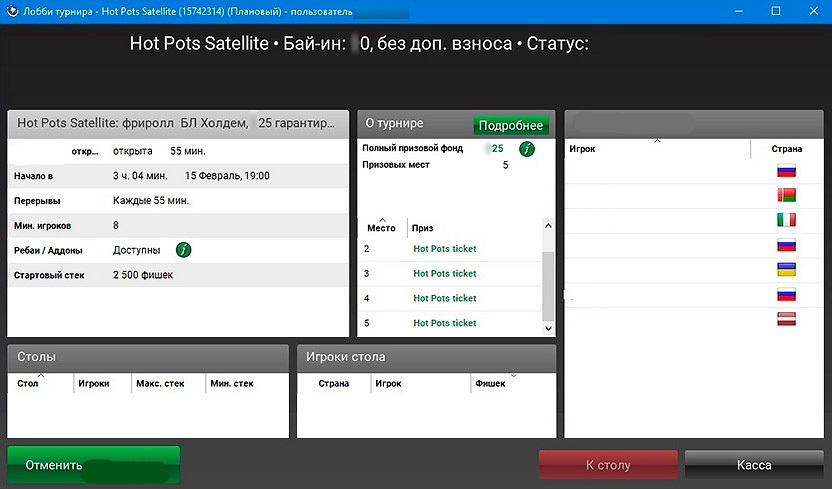Click the Игроки стола panel header
Screen dimensions: 832x489
click(427, 357)
